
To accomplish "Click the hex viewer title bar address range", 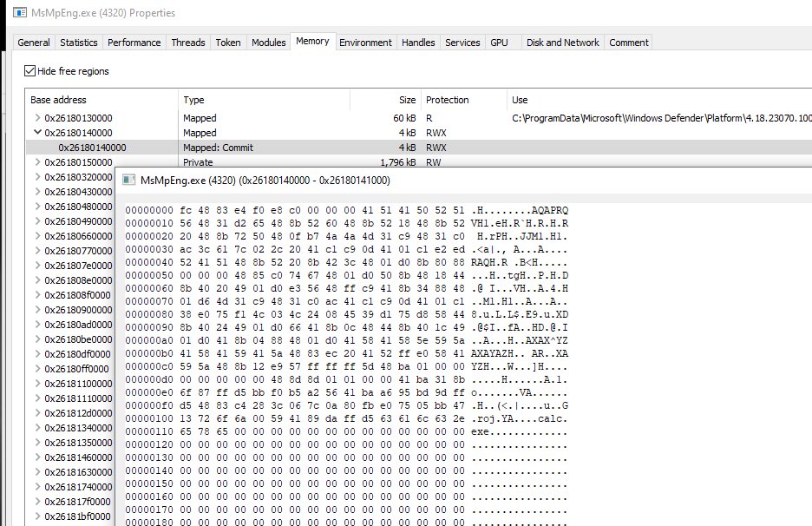I will point(314,181).
